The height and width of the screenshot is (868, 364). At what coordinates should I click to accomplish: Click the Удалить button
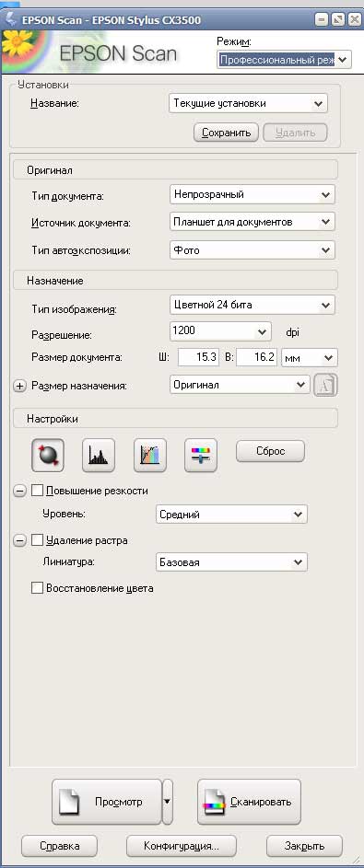295,133
